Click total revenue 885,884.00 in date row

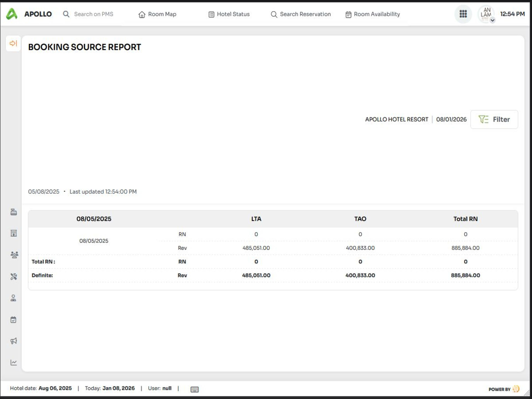pyautogui.click(x=465, y=248)
